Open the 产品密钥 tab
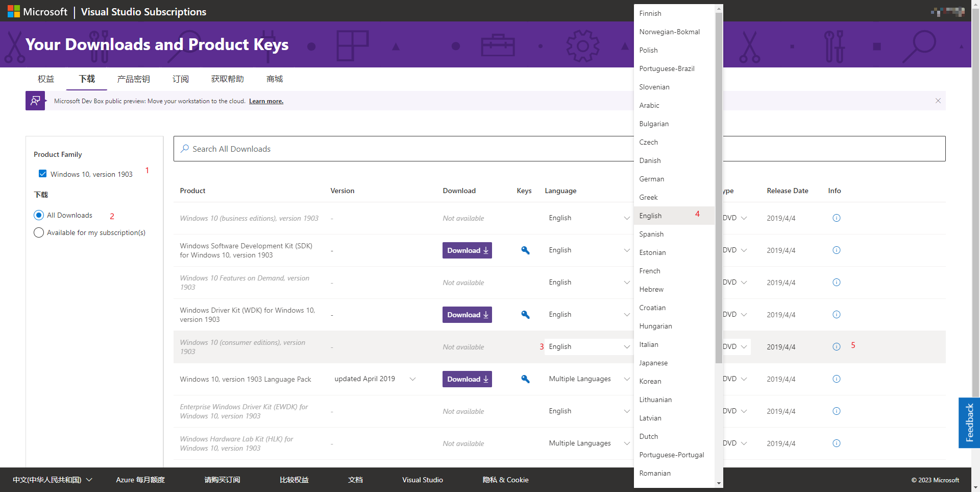The image size is (980, 492). point(133,79)
